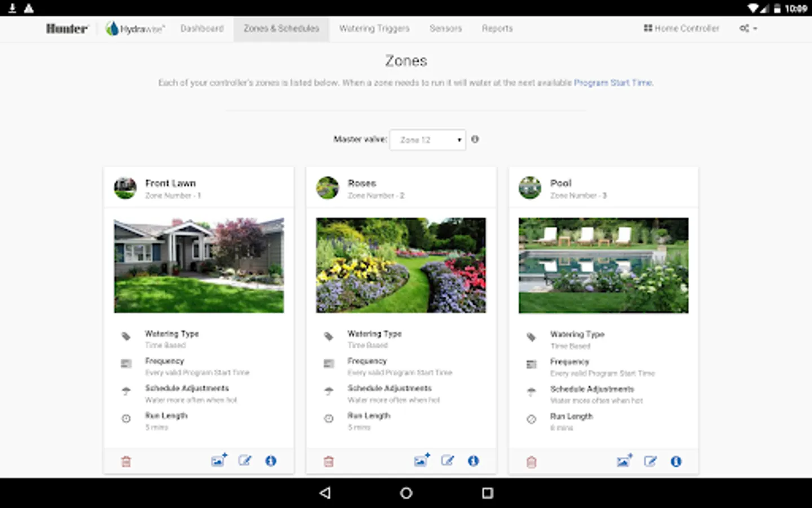Click the Master valve info icon
812x508 pixels.
[x=475, y=139]
